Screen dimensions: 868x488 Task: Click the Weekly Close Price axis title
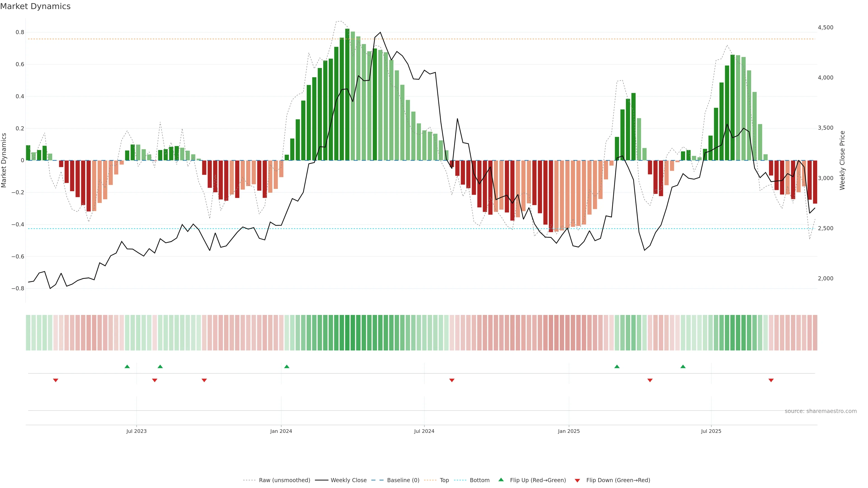pyautogui.click(x=842, y=160)
